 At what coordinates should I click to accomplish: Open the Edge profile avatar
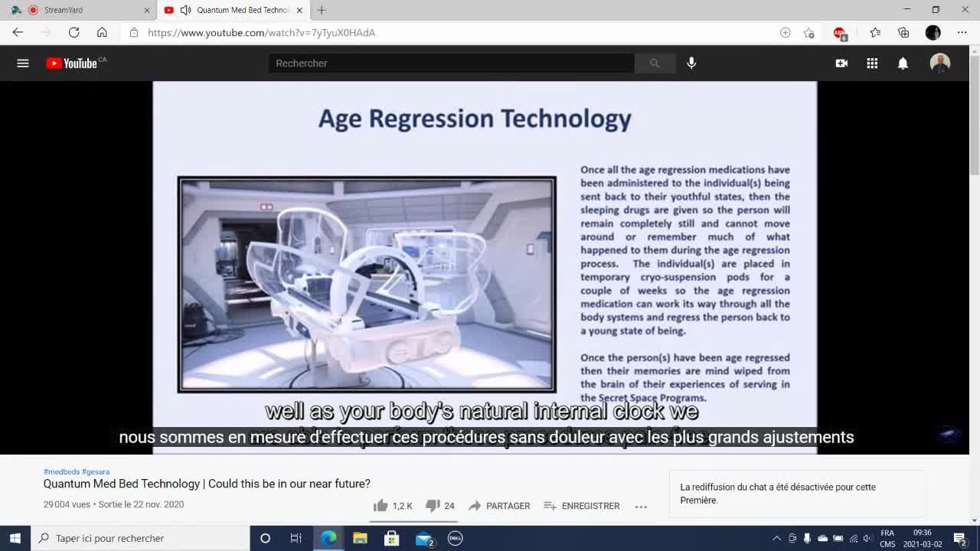pyautogui.click(x=933, y=32)
